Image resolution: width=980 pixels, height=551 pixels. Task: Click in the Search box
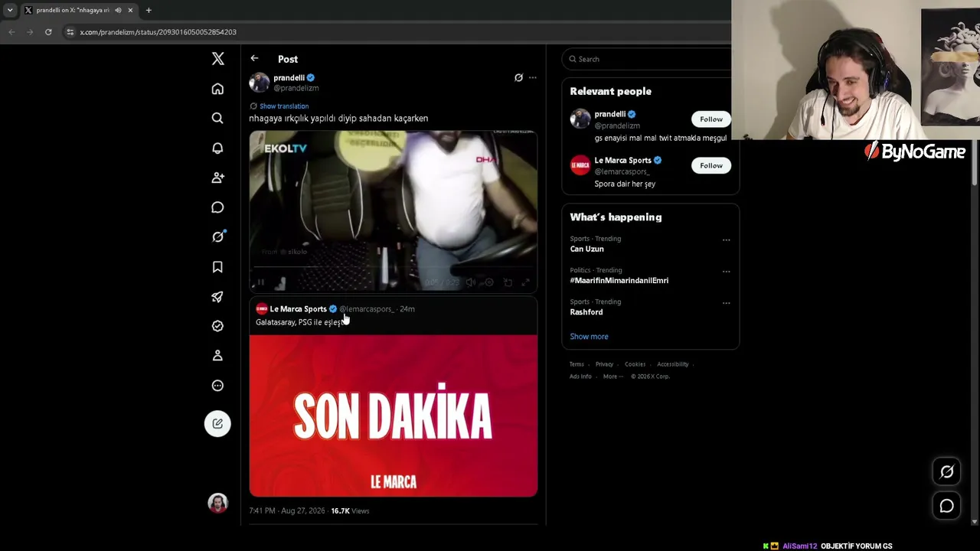pyautogui.click(x=649, y=59)
